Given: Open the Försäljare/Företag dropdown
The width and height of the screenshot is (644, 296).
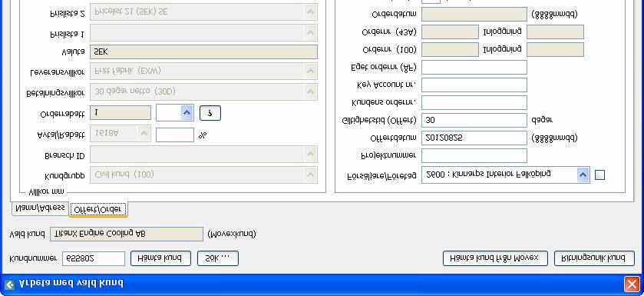Looking at the screenshot, I should [506, 175].
